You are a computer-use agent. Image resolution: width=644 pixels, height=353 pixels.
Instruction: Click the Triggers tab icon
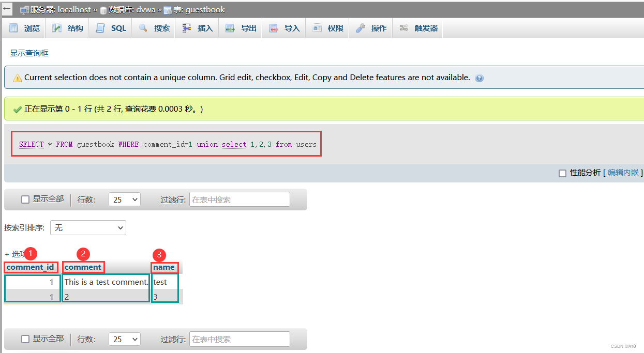404,28
